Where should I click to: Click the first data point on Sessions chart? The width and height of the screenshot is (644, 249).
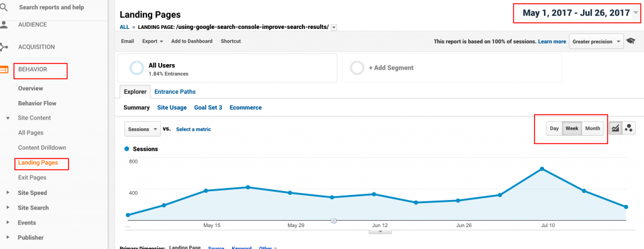click(x=128, y=215)
